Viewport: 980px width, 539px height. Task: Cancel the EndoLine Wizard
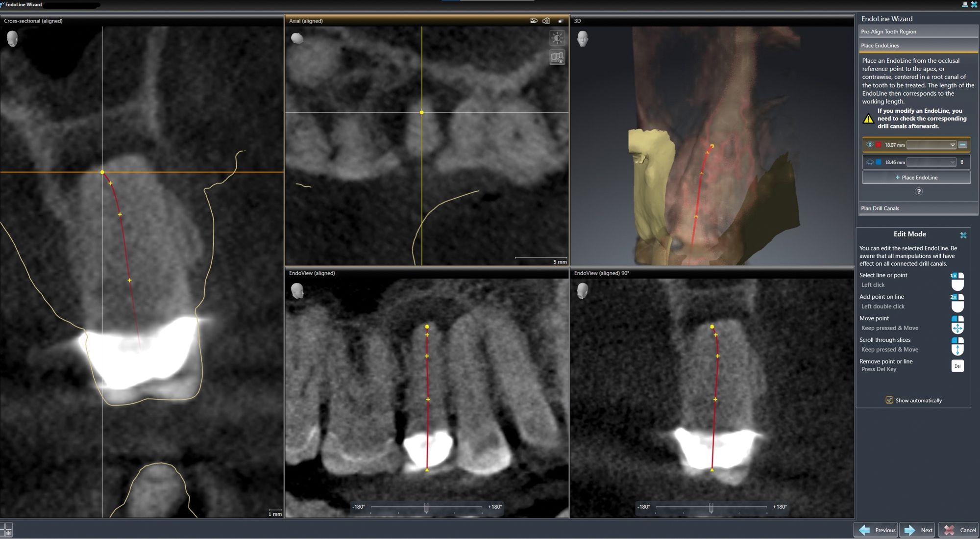pos(959,530)
